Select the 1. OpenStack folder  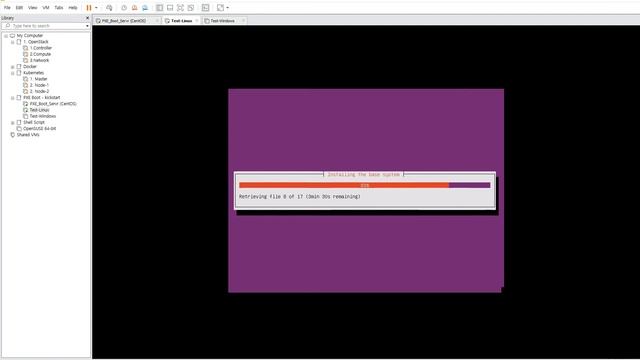tap(36, 42)
